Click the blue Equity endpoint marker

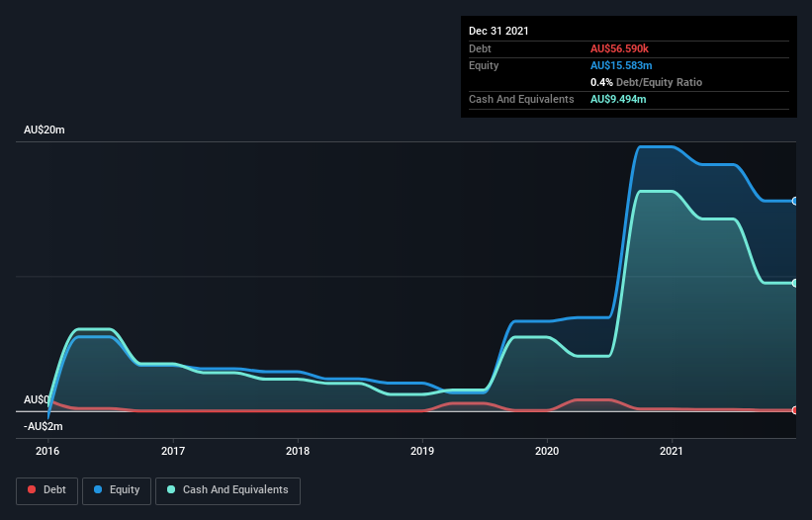click(x=795, y=201)
